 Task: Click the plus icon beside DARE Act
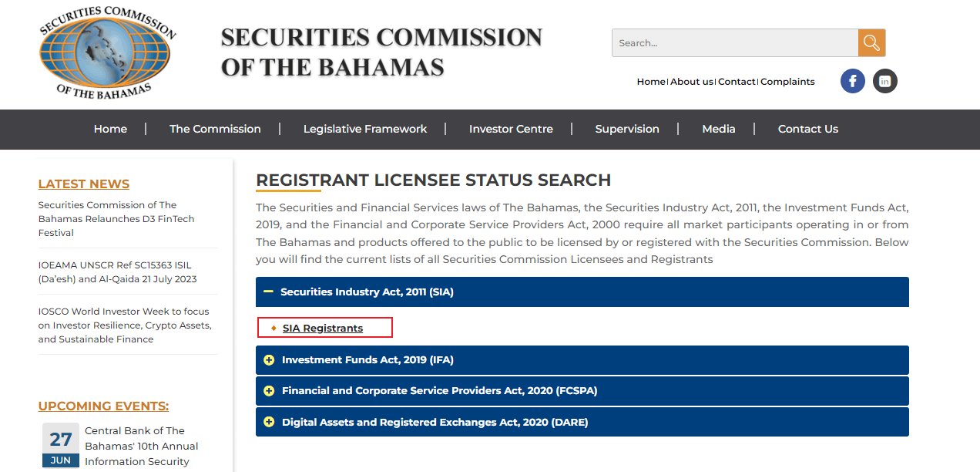click(x=269, y=422)
